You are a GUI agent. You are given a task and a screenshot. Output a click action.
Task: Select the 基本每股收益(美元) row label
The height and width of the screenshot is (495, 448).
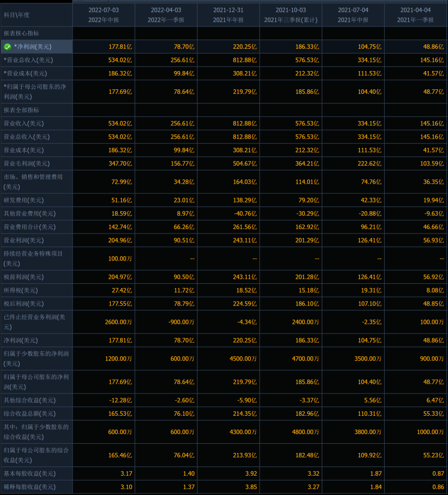[x=29, y=474]
